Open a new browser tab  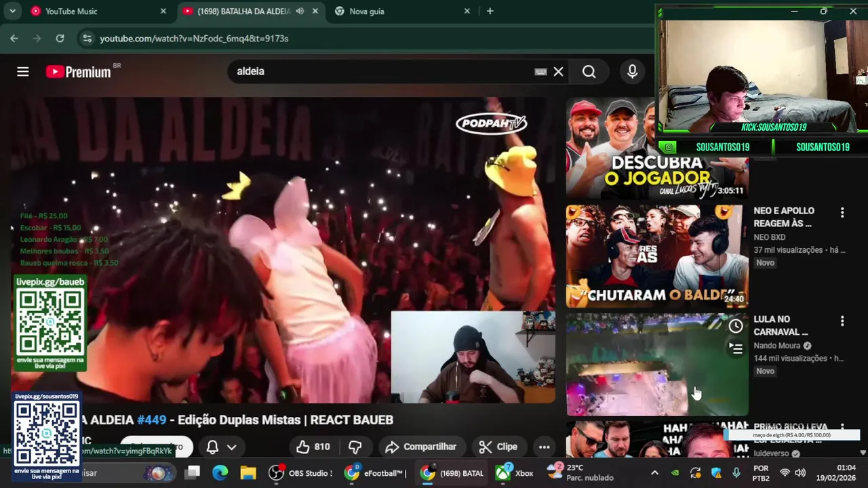tap(490, 12)
